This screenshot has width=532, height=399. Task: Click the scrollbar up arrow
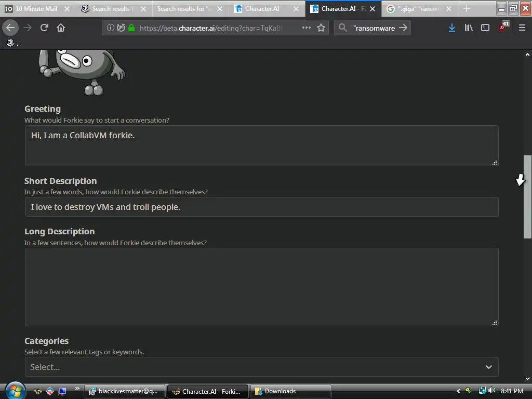[x=527, y=54]
